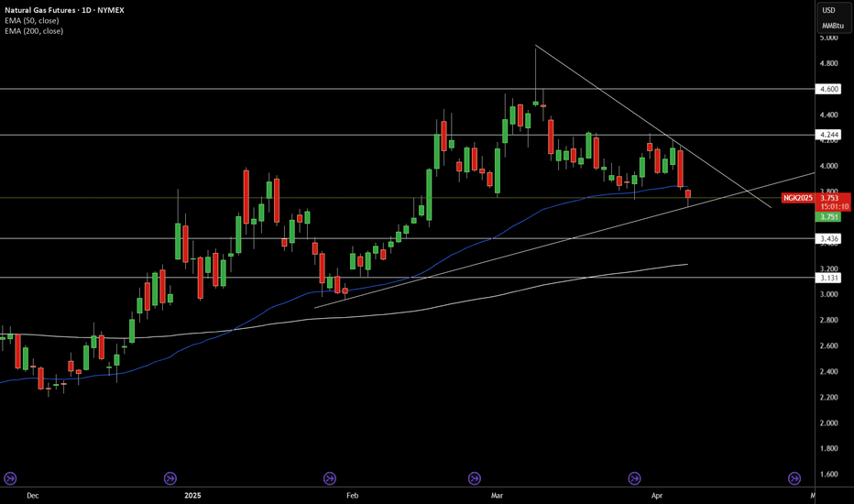Select the EMA (200, close) indicator legend
Screen dimensions: 854x504
34,31
